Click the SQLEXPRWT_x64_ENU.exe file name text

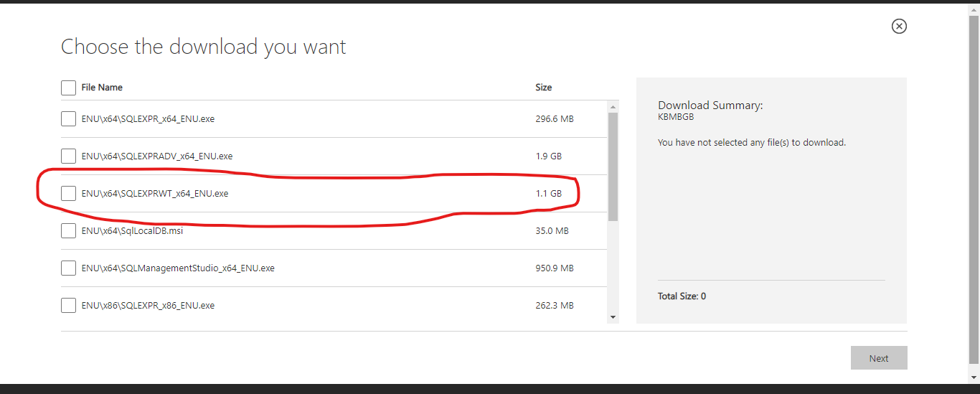pos(155,194)
